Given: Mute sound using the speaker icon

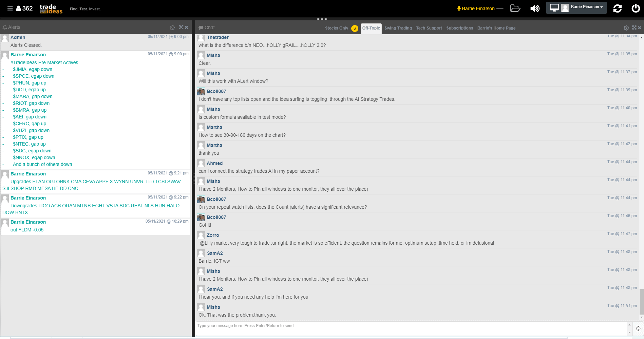Looking at the screenshot, I should pyautogui.click(x=534, y=8).
